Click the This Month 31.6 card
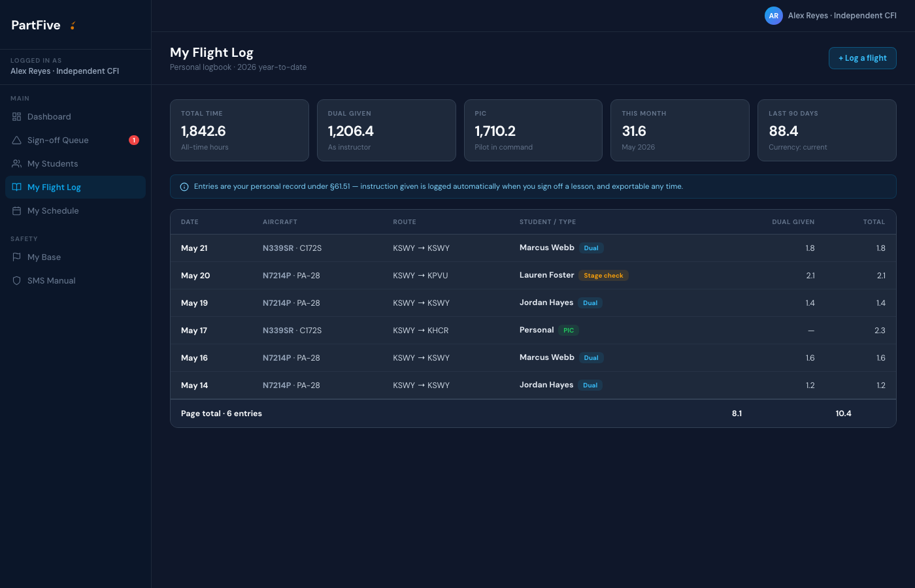Screen dimensions: 915x588 (x=680, y=131)
